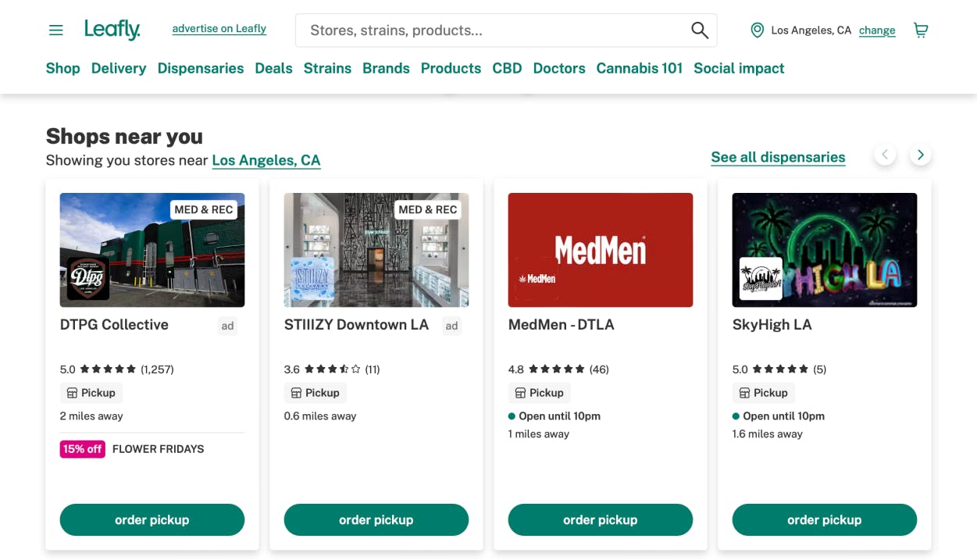Open the Los Angeles, CA link
This screenshot has width=977, height=560.
pyautogui.click(x=266, y=160)
